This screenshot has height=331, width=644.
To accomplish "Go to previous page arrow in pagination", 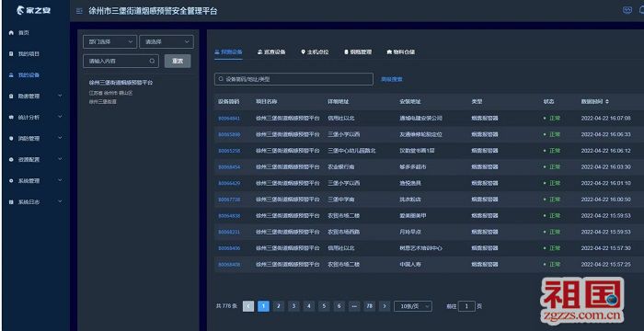I will (248, 306).
